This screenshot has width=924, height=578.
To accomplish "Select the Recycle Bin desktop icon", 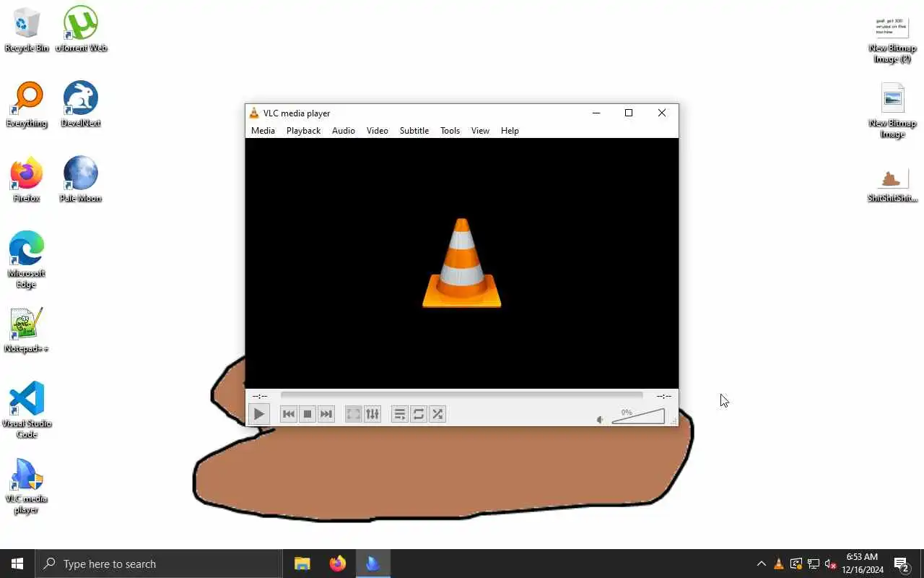I will tap(27, 29).
